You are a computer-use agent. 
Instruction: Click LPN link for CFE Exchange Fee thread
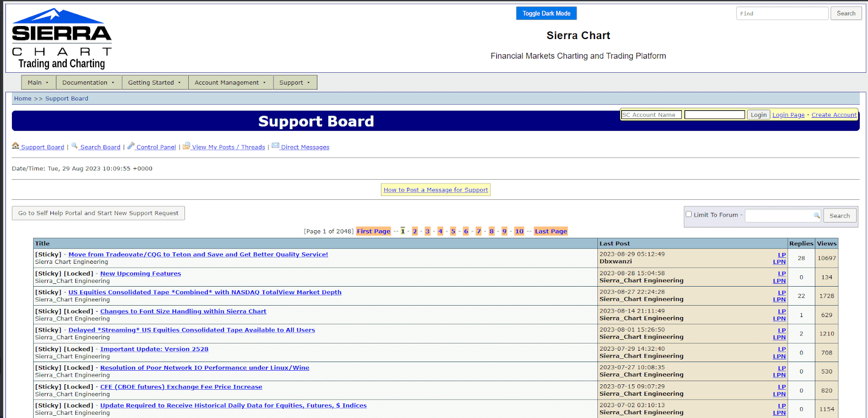(780, 394)
